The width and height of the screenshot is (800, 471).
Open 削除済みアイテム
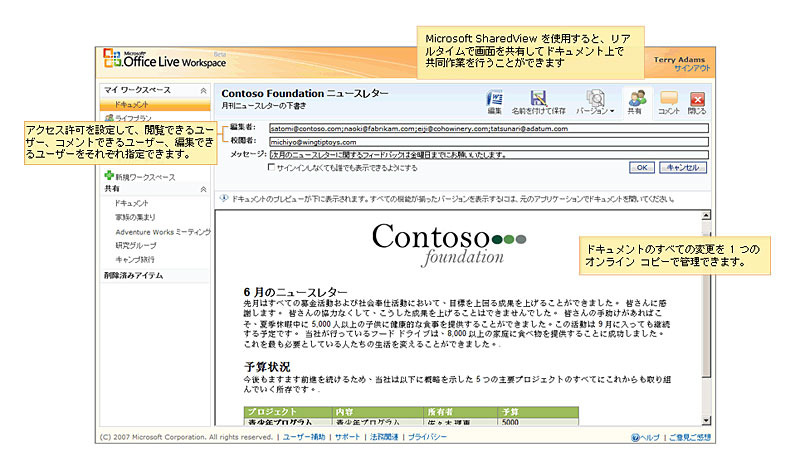pyautogui.click(x=134, y=275)
